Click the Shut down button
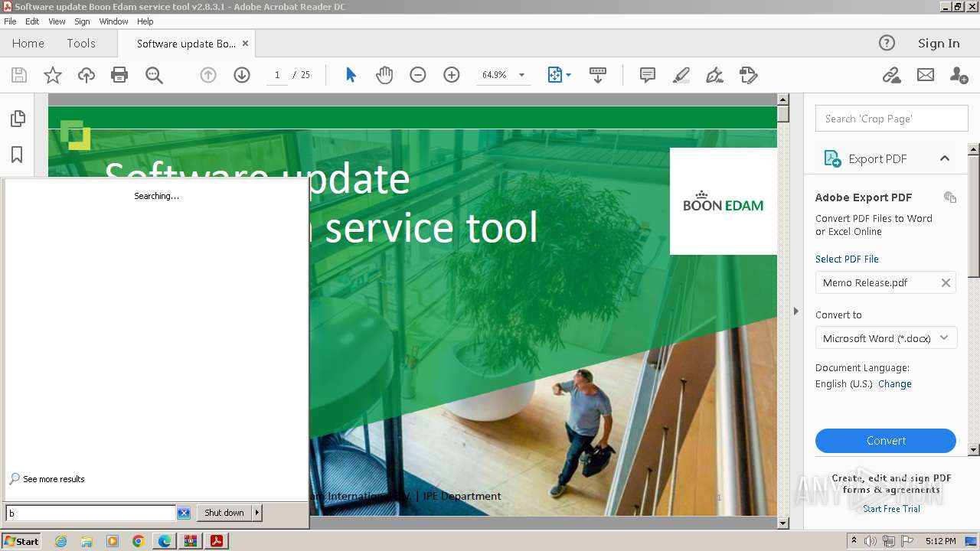Screen dimensions: 980x551 (224, 513)
